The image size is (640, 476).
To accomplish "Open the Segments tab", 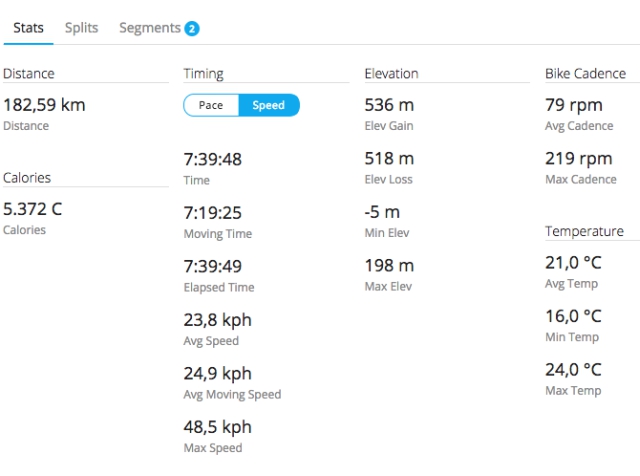I will click(x=150, y=28).
